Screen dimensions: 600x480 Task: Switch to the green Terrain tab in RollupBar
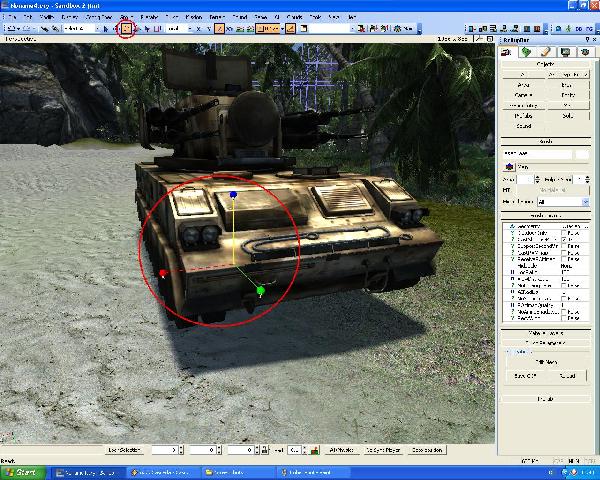(527, 52)
